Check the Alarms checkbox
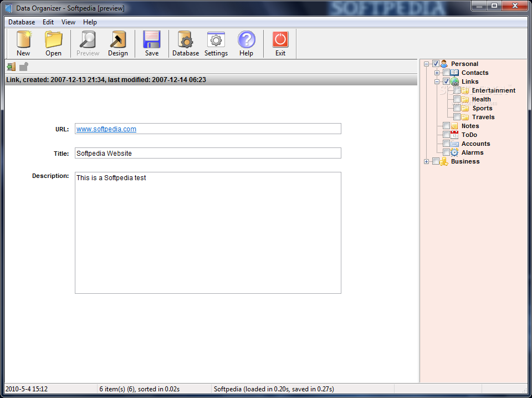Screen dimensions: 532x398 (x=447, y=152)
